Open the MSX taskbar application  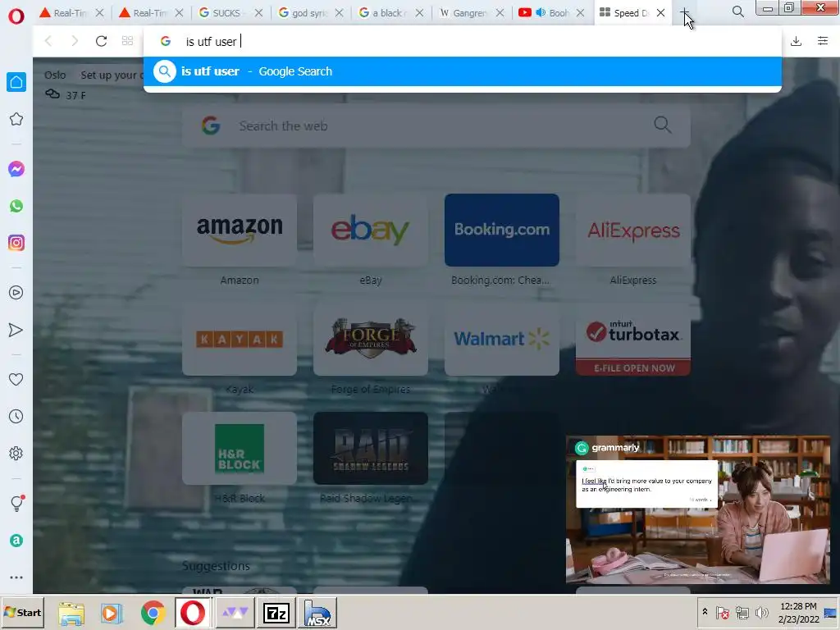coord(317,612)
